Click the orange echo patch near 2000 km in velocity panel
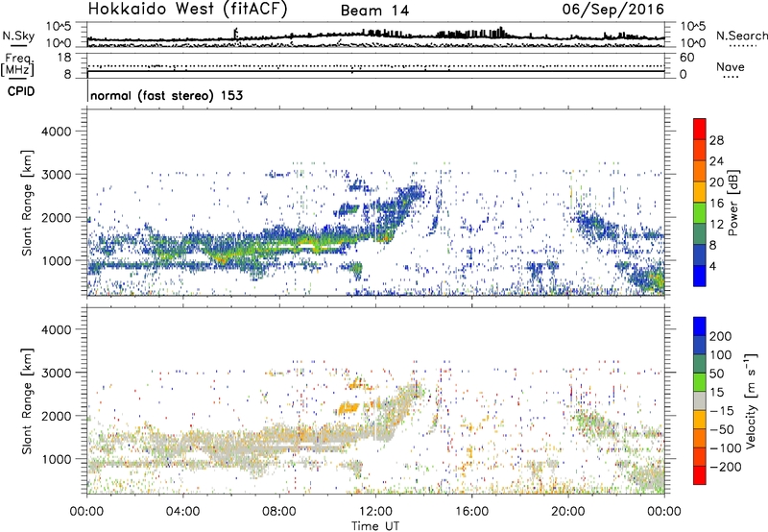The height and width of the screenshot is (532, 768). (x=348, y=407)
